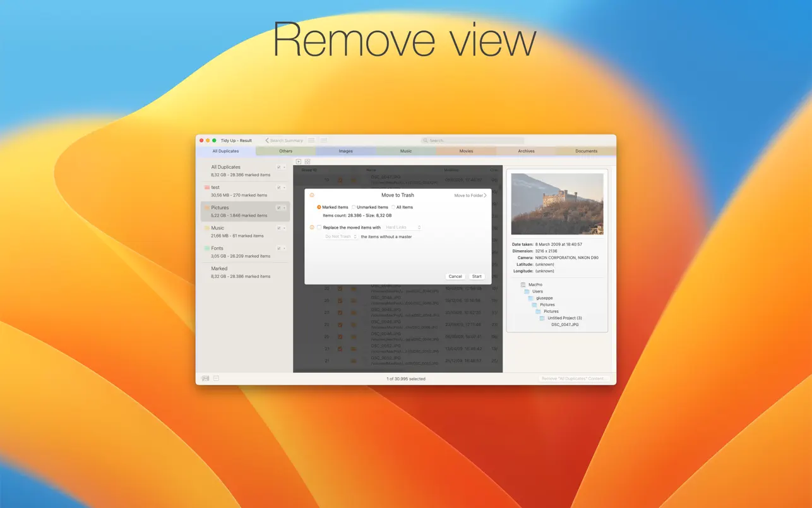
Task: Click the slideshow play icon above the table
Action: pyautogui.click(x=299, y=162)
